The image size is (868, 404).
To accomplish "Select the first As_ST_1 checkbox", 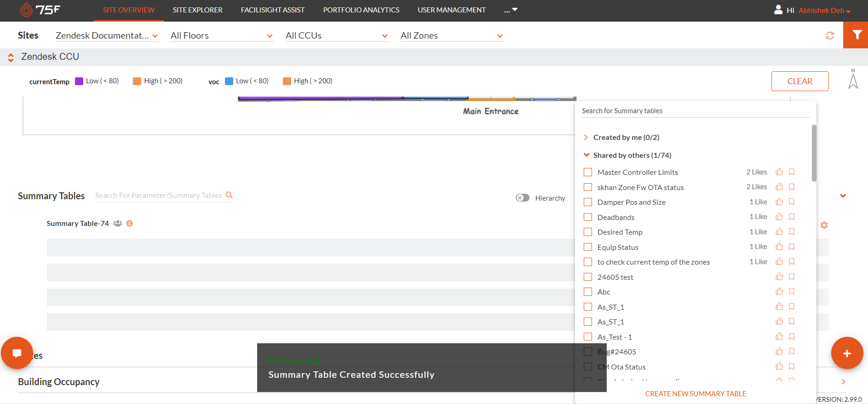I will (x=588, y=307).
